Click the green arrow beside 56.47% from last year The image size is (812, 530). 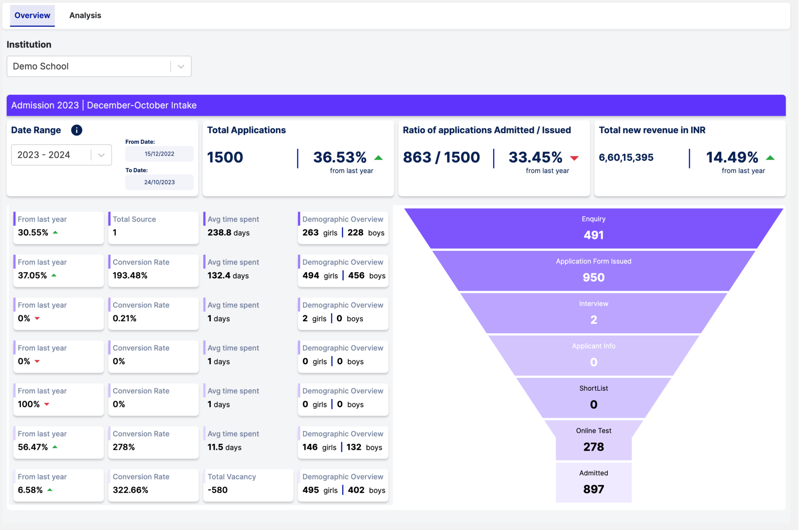55,447
